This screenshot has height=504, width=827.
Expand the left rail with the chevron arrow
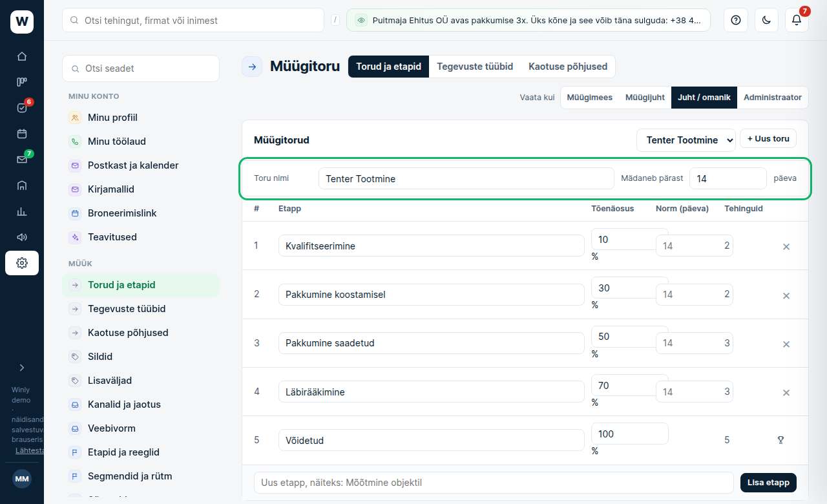22,368
